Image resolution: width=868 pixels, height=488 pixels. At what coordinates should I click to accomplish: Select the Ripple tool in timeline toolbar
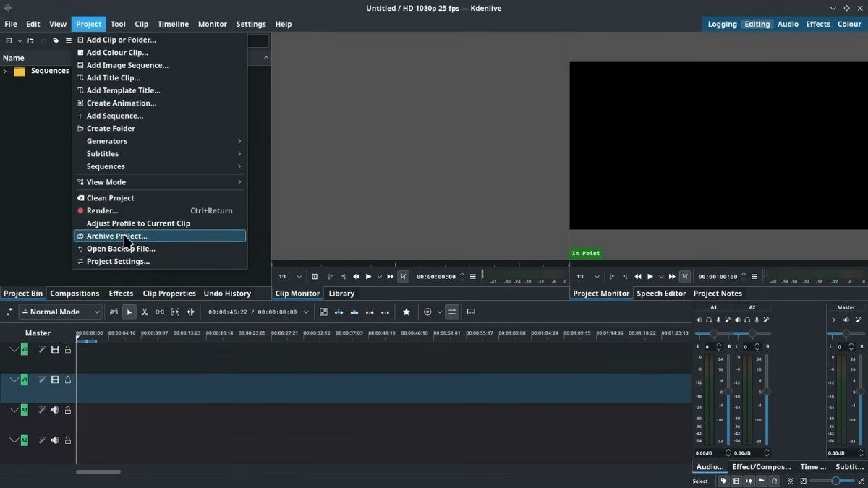point(191,312)
